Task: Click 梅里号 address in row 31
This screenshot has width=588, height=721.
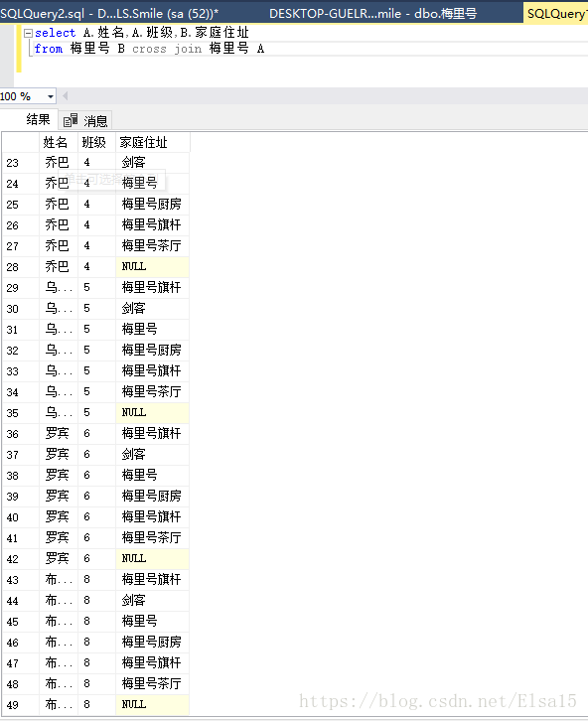Action: point(153,330)
